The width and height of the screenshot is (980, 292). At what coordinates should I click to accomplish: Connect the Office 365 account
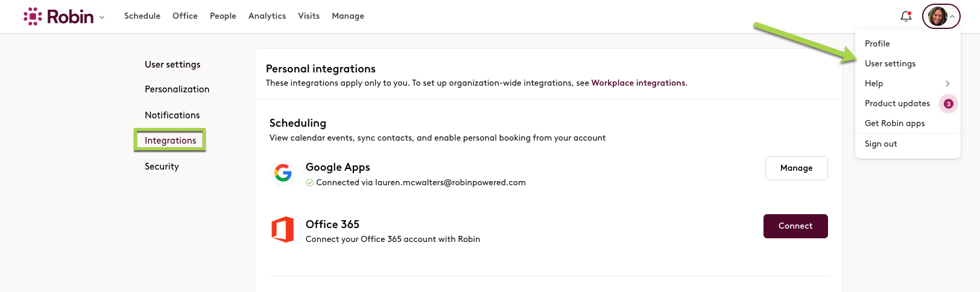[795, 226]
